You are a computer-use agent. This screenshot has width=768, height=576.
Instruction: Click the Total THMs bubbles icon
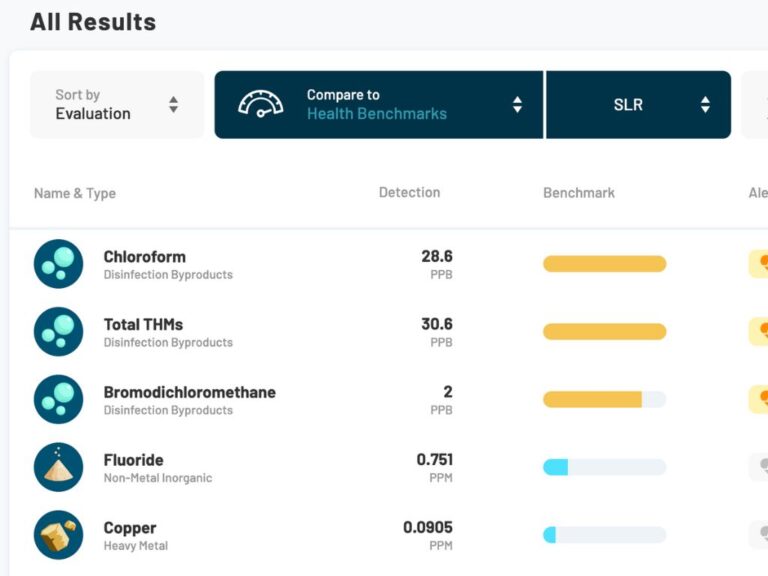coord(58,332)
